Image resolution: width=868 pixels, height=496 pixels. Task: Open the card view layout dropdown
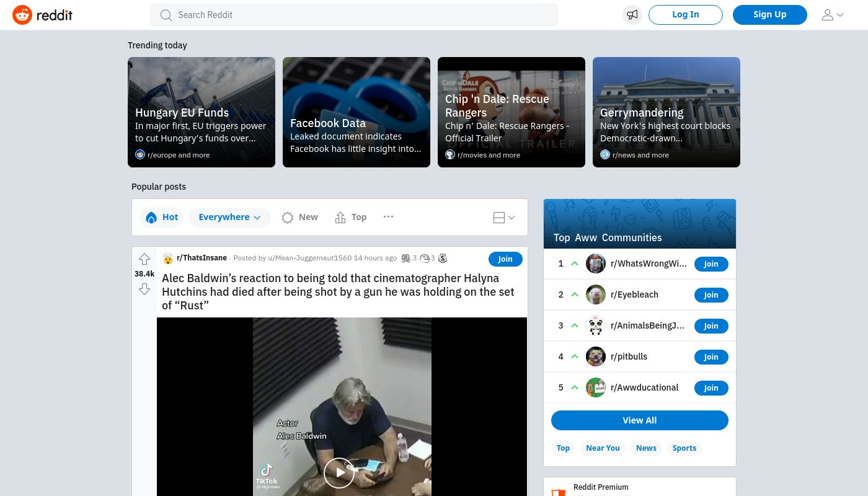(x=504, y=218)
